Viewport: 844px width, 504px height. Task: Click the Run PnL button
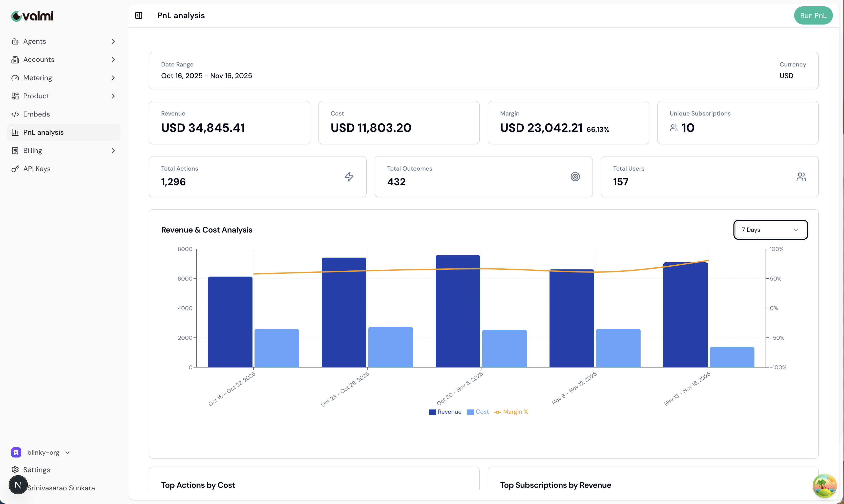coord(813,16)
